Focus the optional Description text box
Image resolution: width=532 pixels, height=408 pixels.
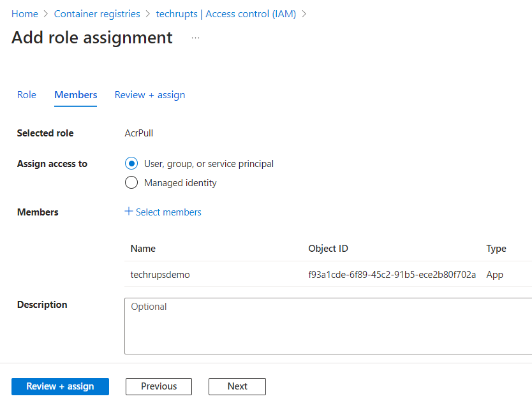pyautogui.click(x=328, y=326)
